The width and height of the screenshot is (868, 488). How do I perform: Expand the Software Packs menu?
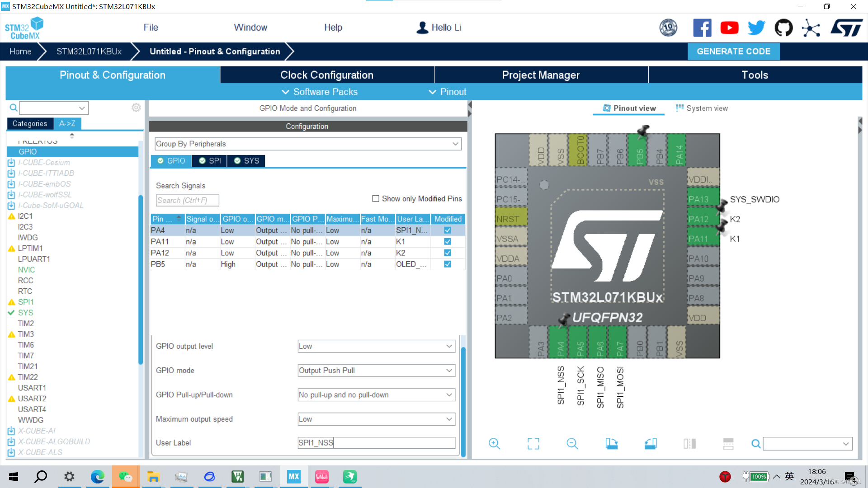tap(320, 92)
